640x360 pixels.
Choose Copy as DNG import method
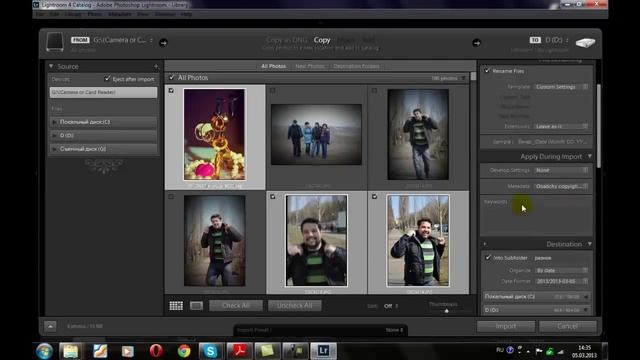[286, 40]
